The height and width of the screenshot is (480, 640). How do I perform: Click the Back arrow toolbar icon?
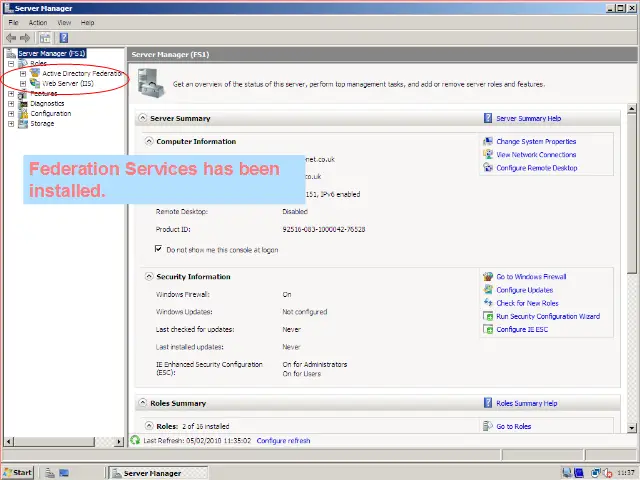[11, 38]
